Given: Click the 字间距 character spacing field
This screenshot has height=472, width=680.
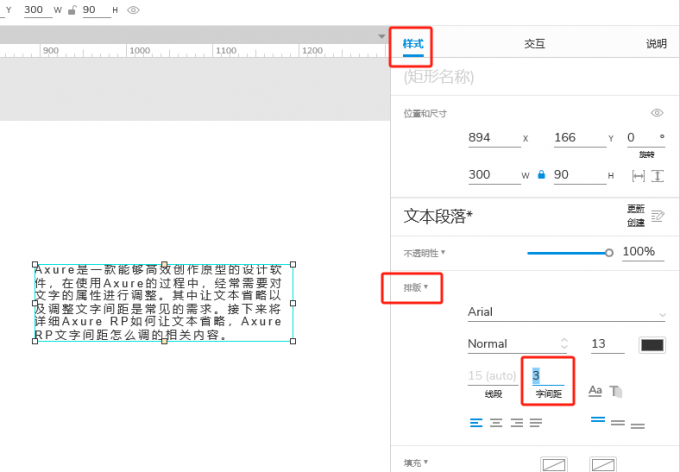Looking at the screenshot, I should [x=548, y=376].
